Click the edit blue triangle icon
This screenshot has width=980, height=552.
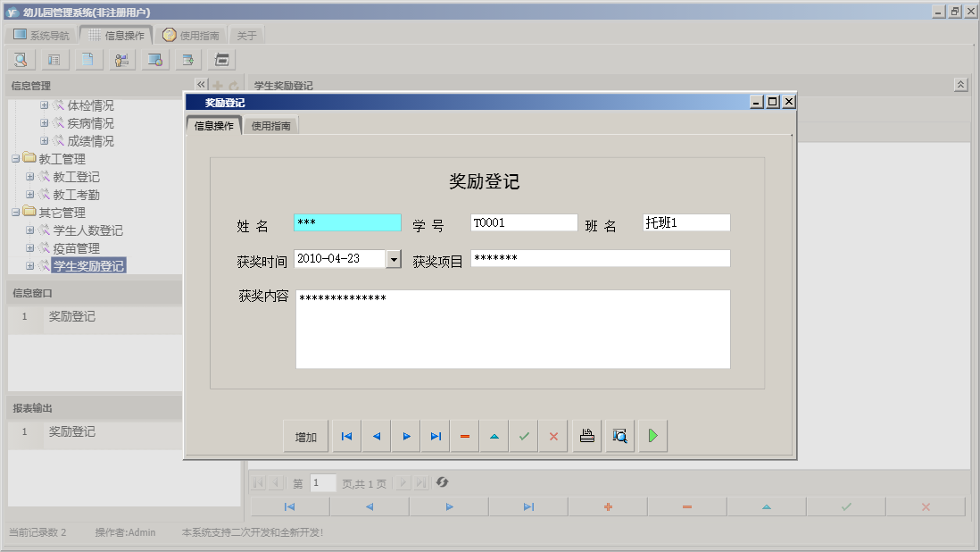[x=494, y=436]
